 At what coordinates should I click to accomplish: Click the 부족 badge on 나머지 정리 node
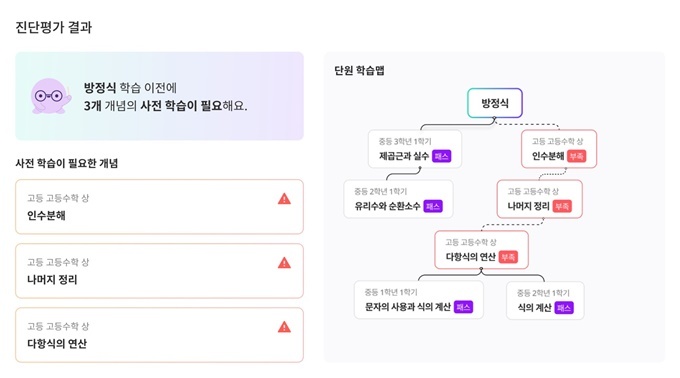(x=562, y=206)
